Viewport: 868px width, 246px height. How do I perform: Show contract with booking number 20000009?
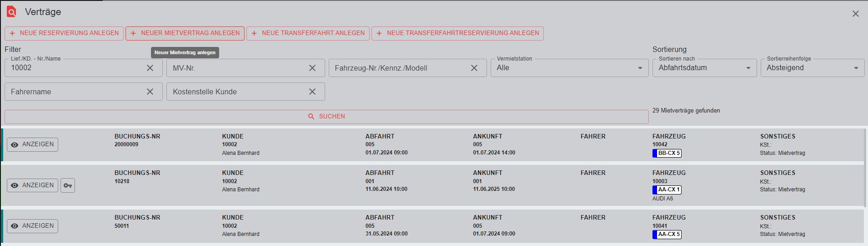(x=32, y=144)
